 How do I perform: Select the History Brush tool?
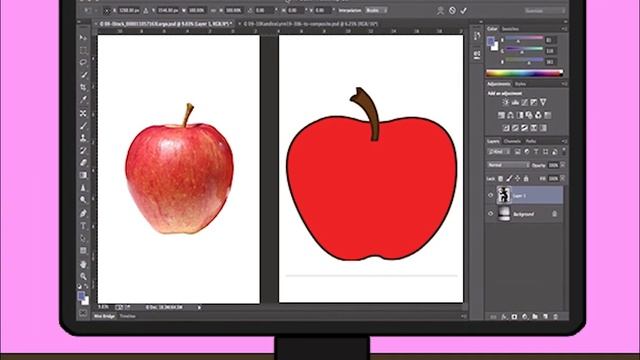point(83,151)
